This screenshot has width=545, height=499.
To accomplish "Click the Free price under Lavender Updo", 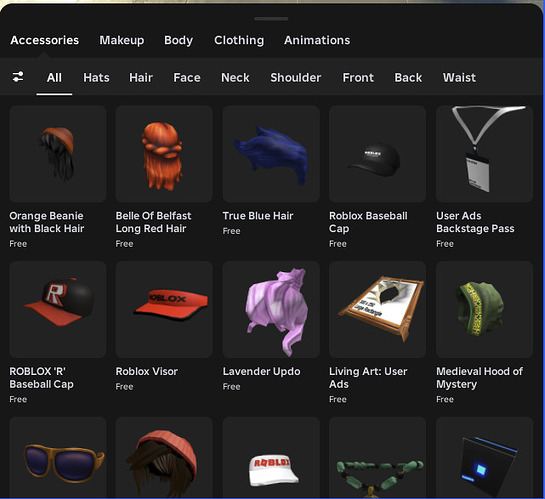I will (231, 386).
